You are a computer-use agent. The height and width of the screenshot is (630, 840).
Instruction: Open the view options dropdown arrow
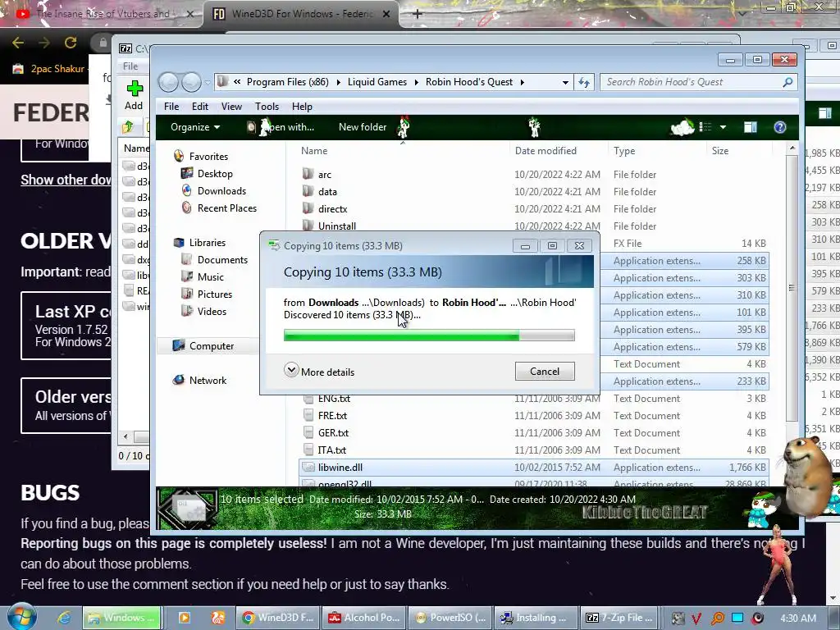point(723,127)
